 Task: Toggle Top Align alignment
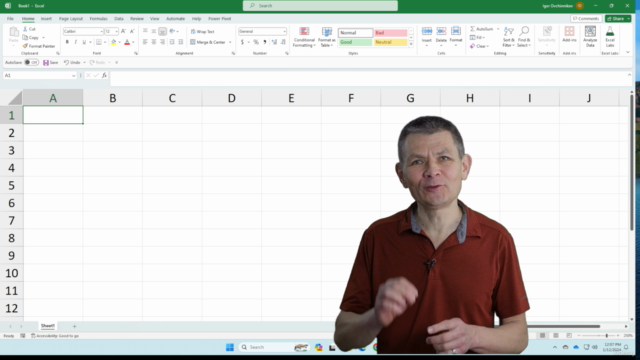tap(145, 31)
